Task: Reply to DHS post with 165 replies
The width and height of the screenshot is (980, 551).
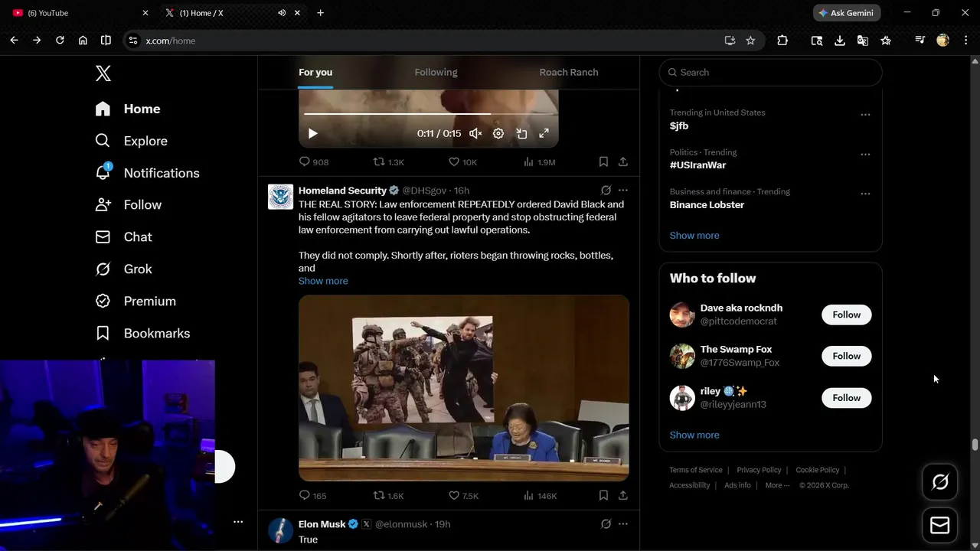Action: coord(313,496)
